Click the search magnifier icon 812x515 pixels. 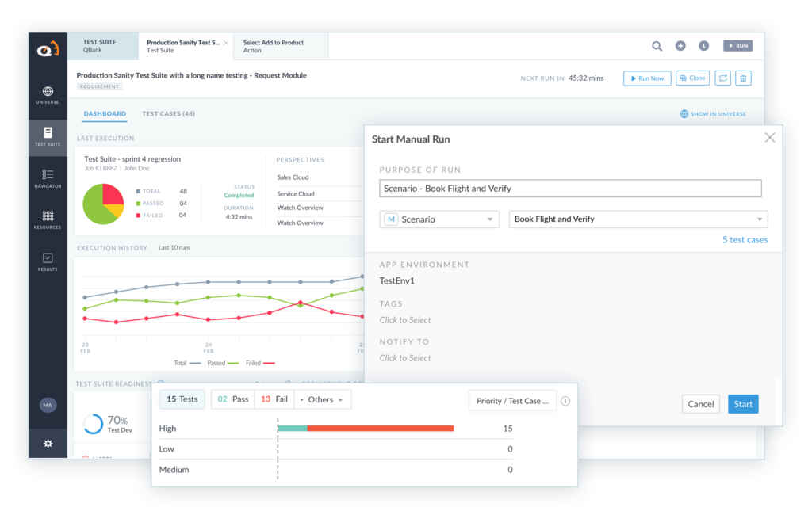click(x=657, y=45)
